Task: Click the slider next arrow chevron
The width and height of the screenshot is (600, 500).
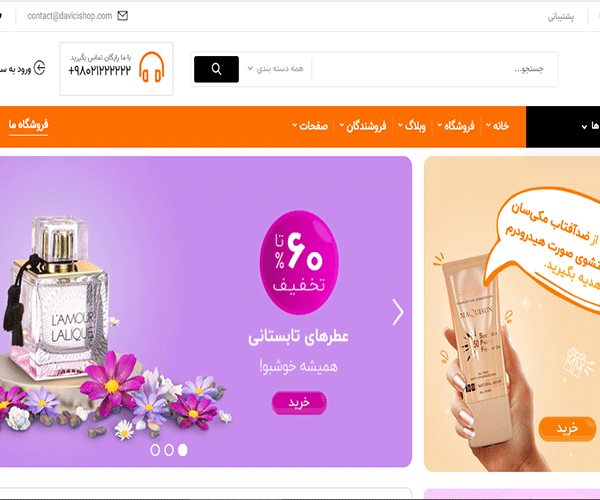Action: (x=398, y=312)
